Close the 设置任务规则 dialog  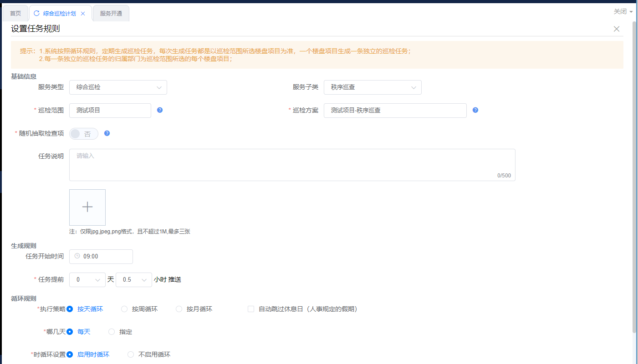[x=617, y=29]
